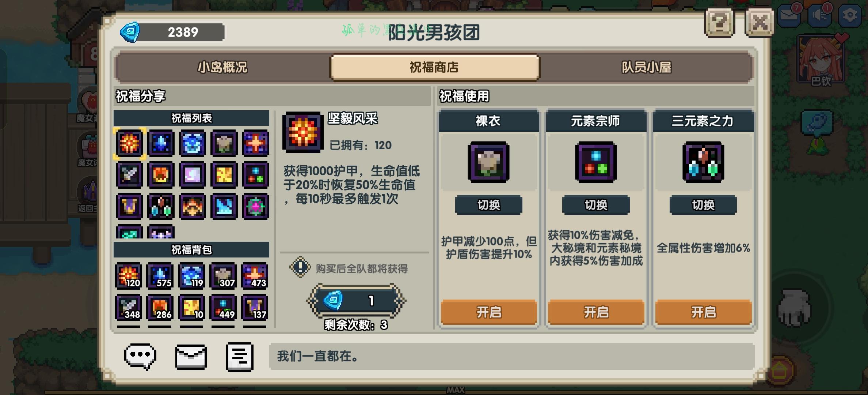Select the blue crystal blessing in blessing list
Viewport: 868px width, 395px height.
pyautogui.click(x=161, y=143)
